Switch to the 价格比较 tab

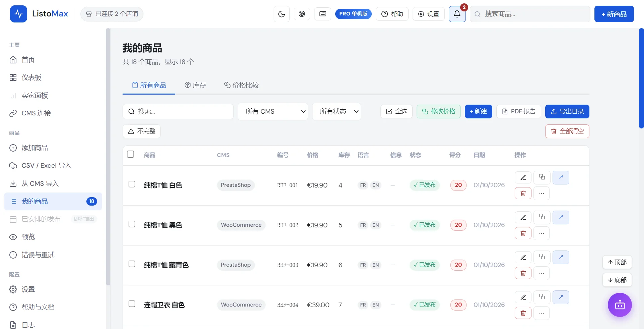241,85
